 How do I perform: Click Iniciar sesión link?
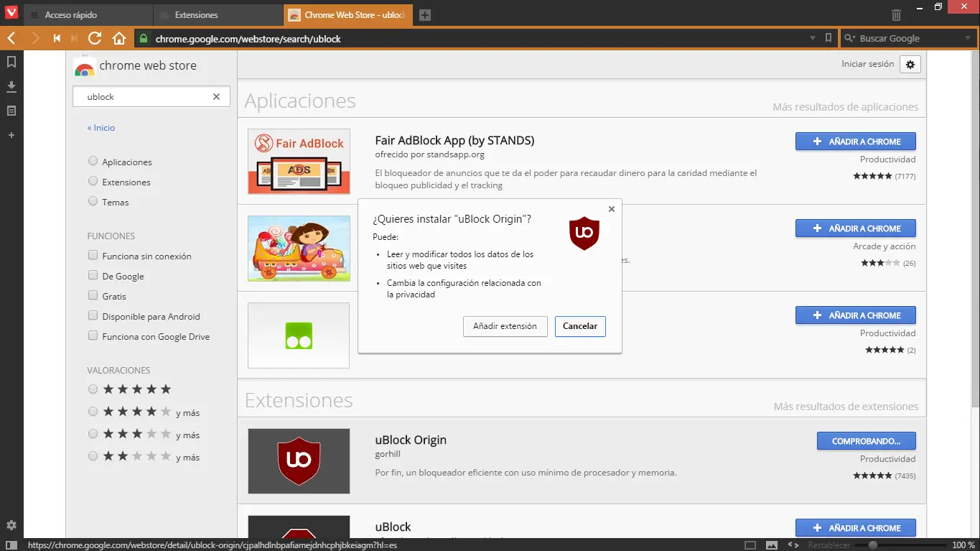coord(867,64)
